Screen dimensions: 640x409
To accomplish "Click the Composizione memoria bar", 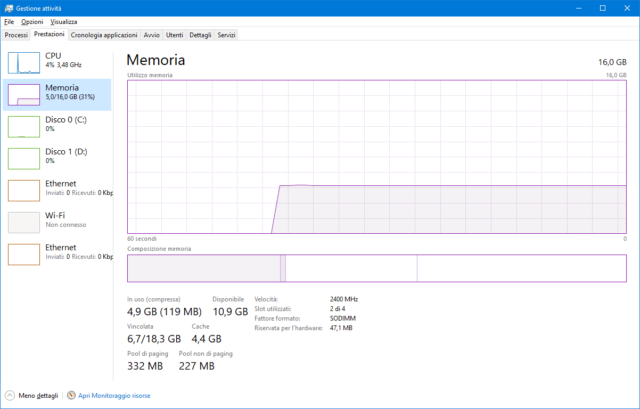I will (376, 268).
